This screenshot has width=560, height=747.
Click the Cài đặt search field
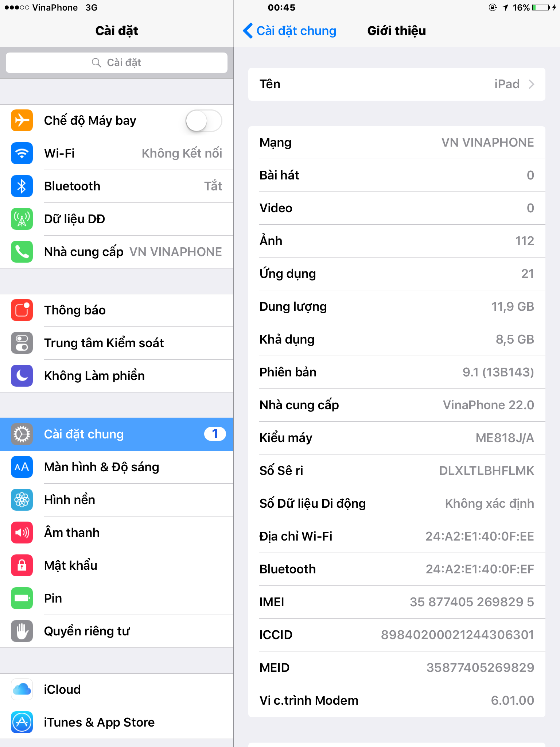[117, 63]
